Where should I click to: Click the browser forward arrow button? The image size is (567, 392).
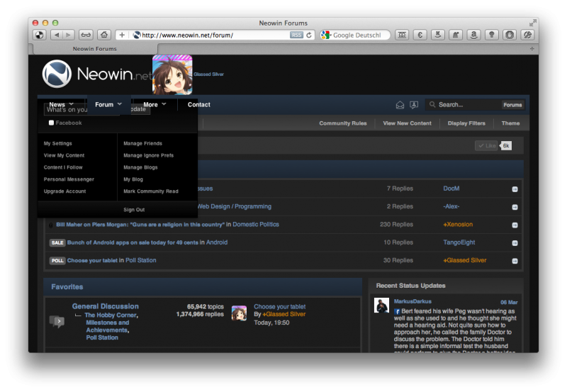coord(68,35)
